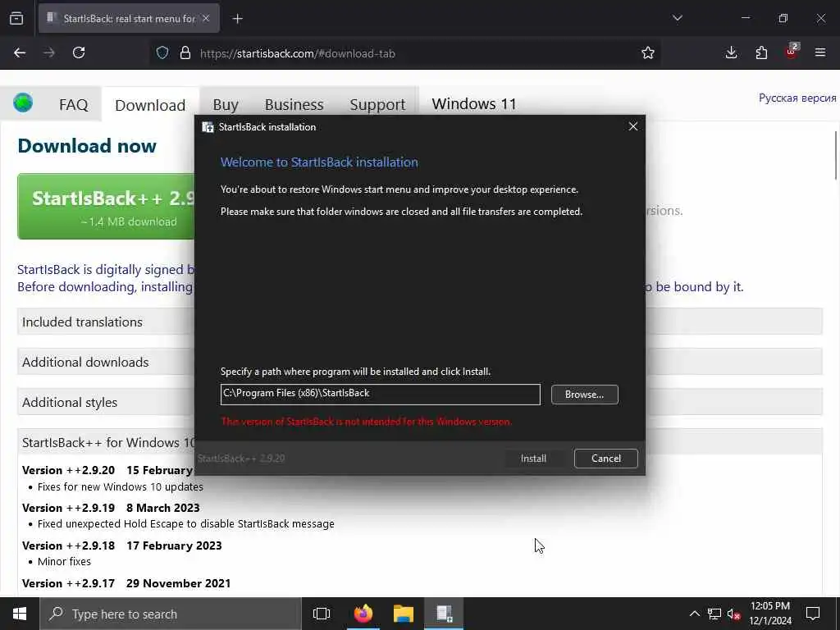
Task: Click the Firefox View icon in tab bar
Action: click(x=16, y=19)
